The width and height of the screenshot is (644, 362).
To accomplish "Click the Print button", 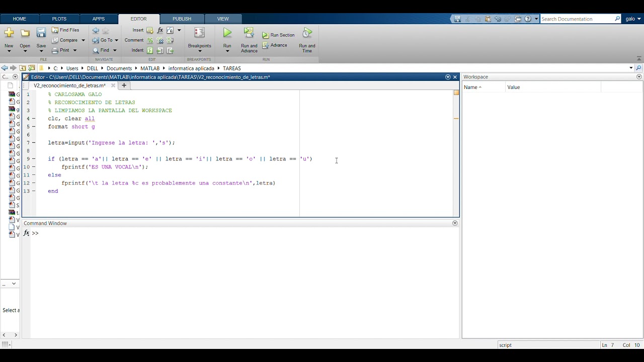I will click(61, 50).
